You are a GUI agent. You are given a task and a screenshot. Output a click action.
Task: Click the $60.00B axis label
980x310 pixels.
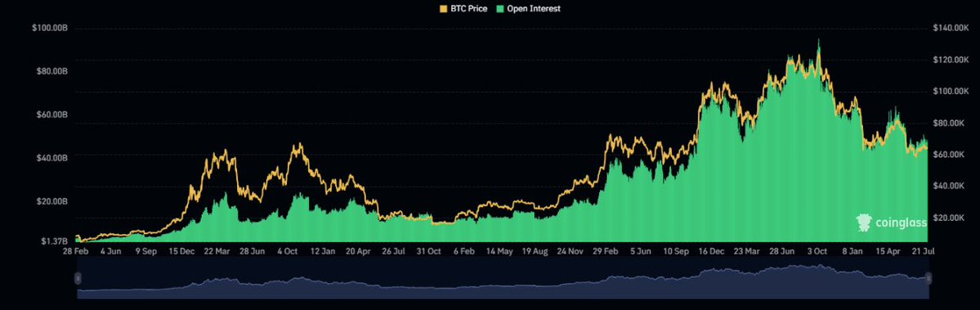[51, 115]
